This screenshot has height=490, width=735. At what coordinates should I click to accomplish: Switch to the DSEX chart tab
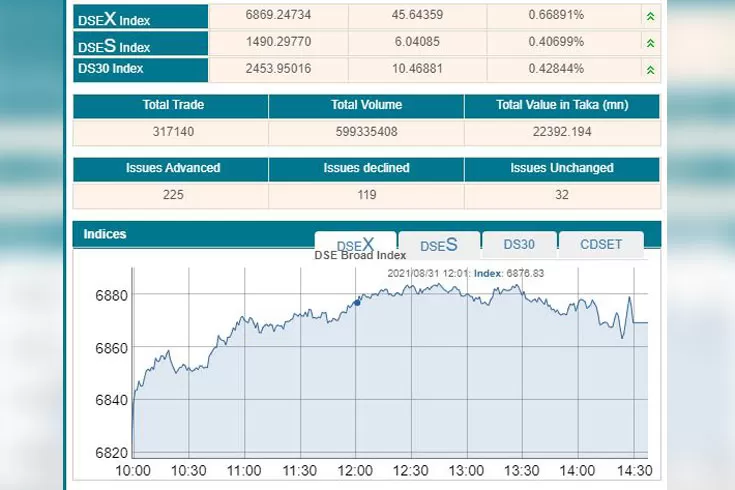point(355,244)
